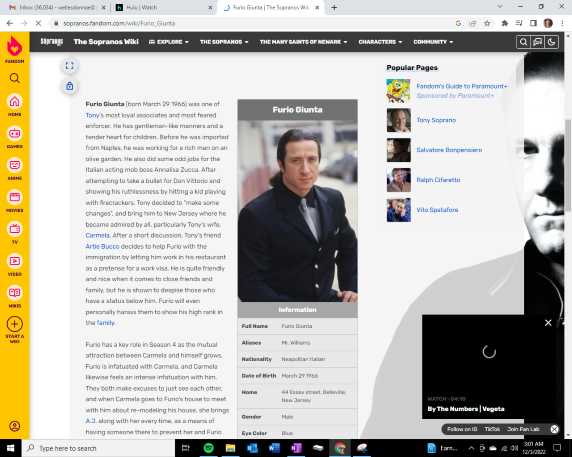Bookmark this page with star icon

(487, 23)
